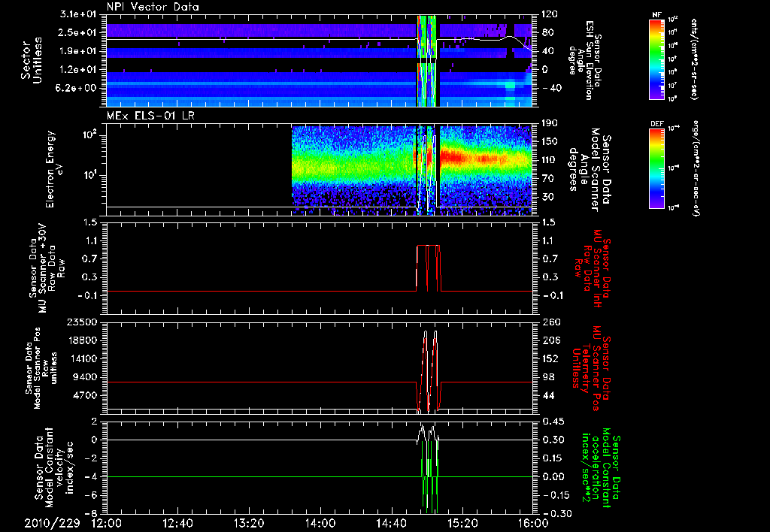
Task: Click the 13:20 time axis label
Action: (x=248, y=523)
